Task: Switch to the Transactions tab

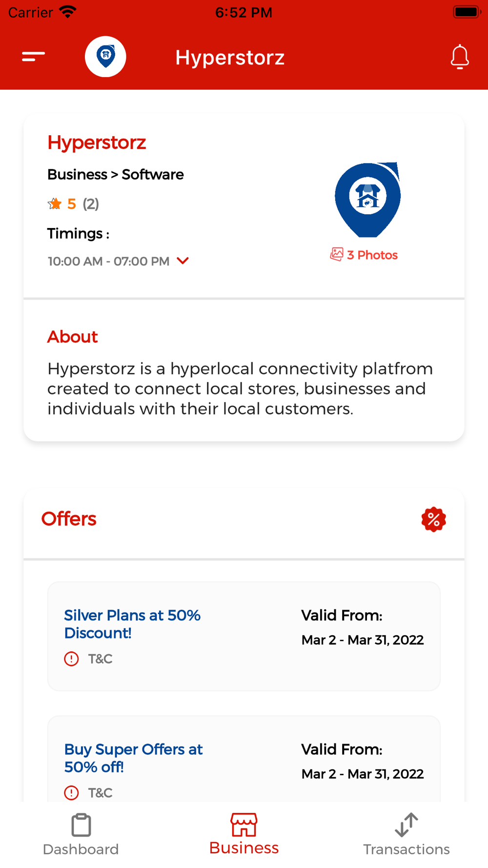Action: [x=406, y=834]
